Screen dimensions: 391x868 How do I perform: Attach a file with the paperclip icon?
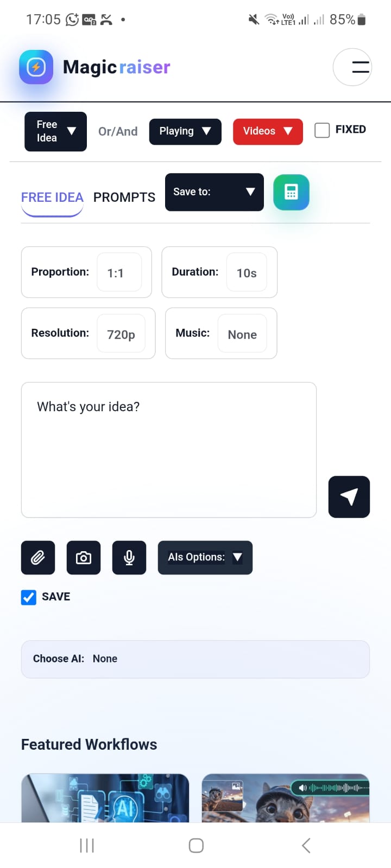(38, 558)
